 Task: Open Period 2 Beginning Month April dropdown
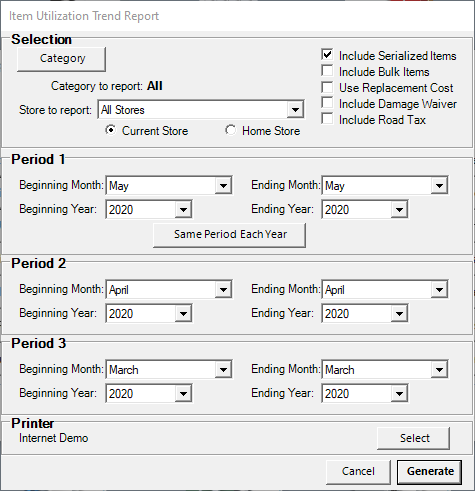pos(169,289)
